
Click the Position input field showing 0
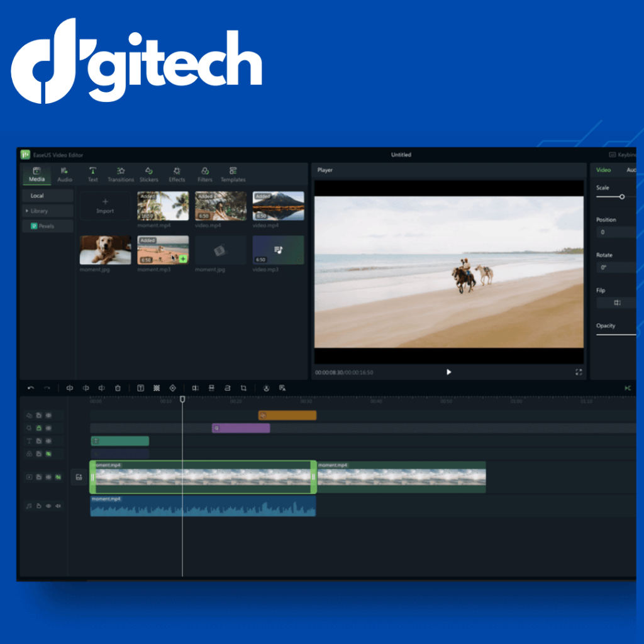(x=616, y=232)
